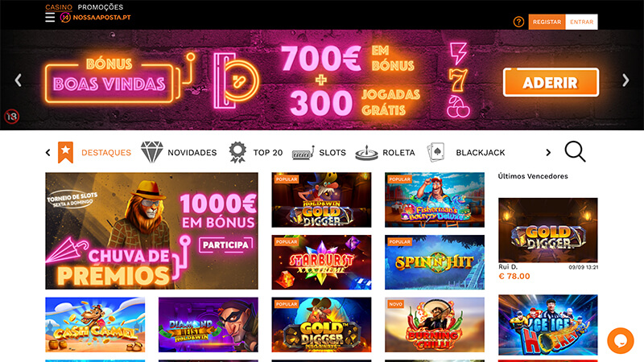The image size is (644, 362).
Task: Open the live chat bubble
Action: click(620, 340)
